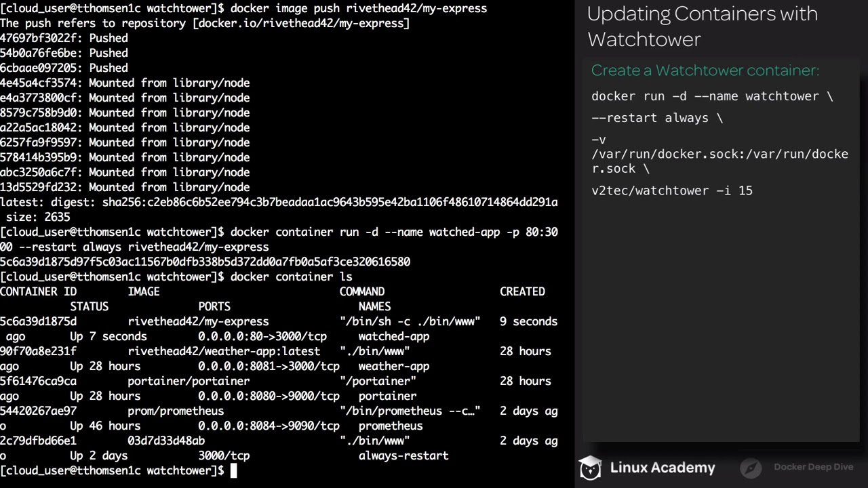Screen dimensions: 868x488
Task: Click the --restart always command line
Action: click(x=657, y=118)
